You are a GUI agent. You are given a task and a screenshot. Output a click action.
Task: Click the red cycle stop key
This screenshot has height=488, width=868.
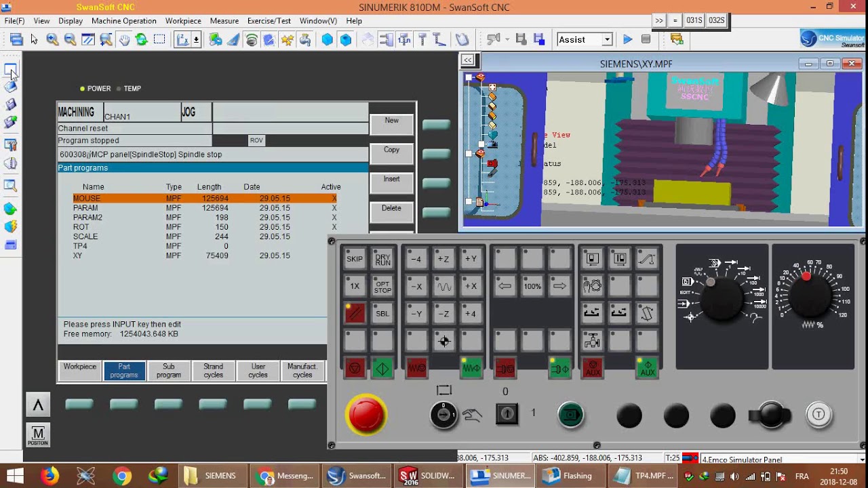355,369
